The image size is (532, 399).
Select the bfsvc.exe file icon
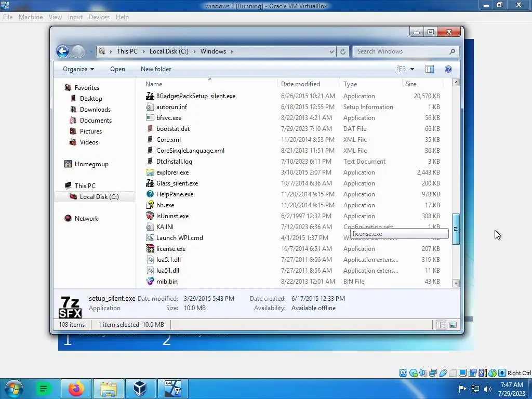tap(150, 118)
